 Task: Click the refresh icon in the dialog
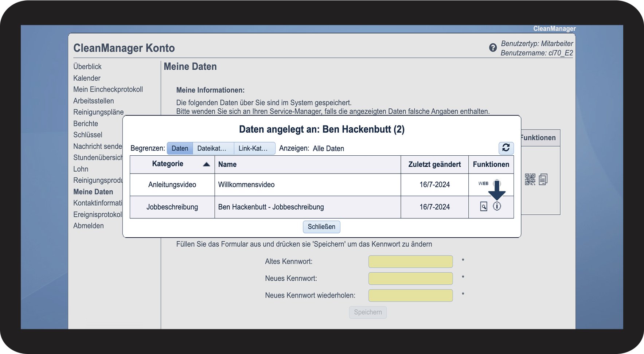[x=506, y=148]
